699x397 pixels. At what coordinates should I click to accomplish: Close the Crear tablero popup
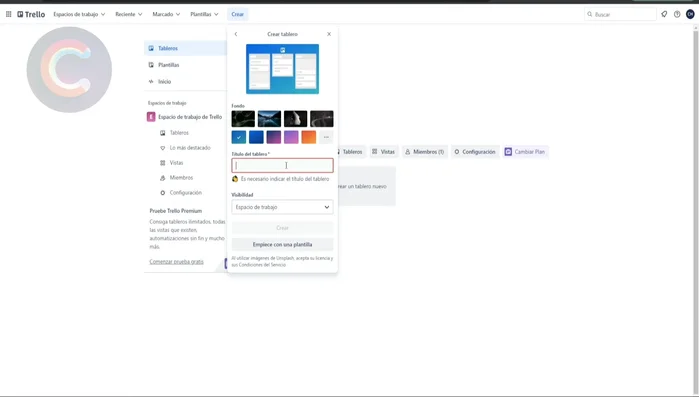point(329,34)
